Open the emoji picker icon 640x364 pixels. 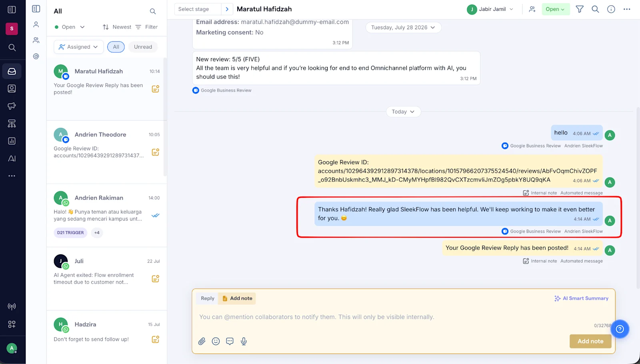216,341
